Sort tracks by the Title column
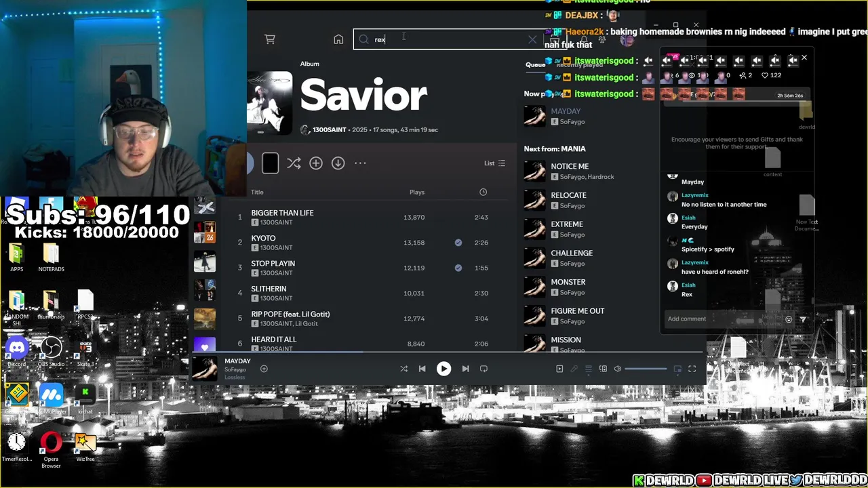This screenshot has height=488, width=868. 257,192
